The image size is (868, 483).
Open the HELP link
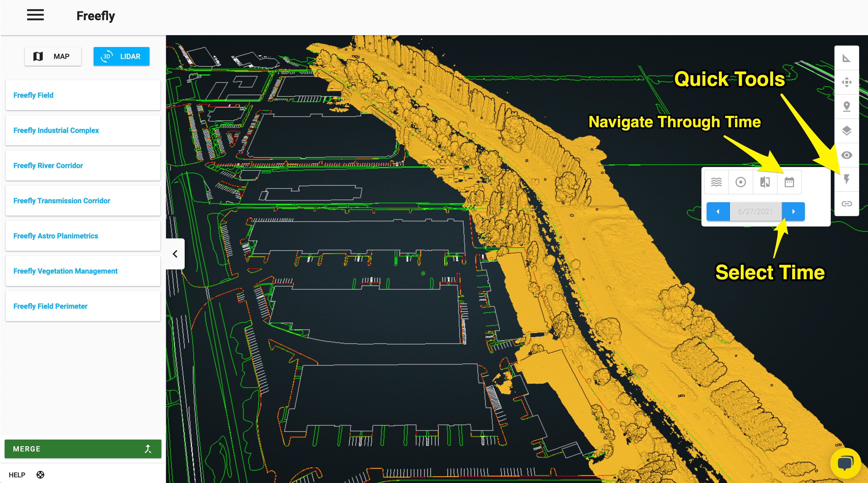(17, 474)
